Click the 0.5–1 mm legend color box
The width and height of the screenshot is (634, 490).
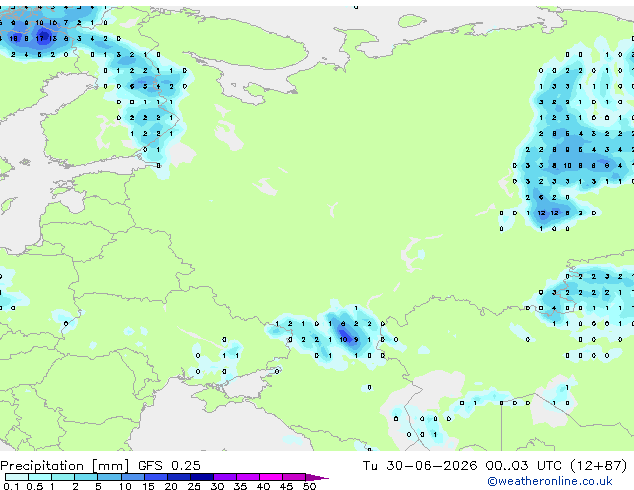[x=40, y=477]
